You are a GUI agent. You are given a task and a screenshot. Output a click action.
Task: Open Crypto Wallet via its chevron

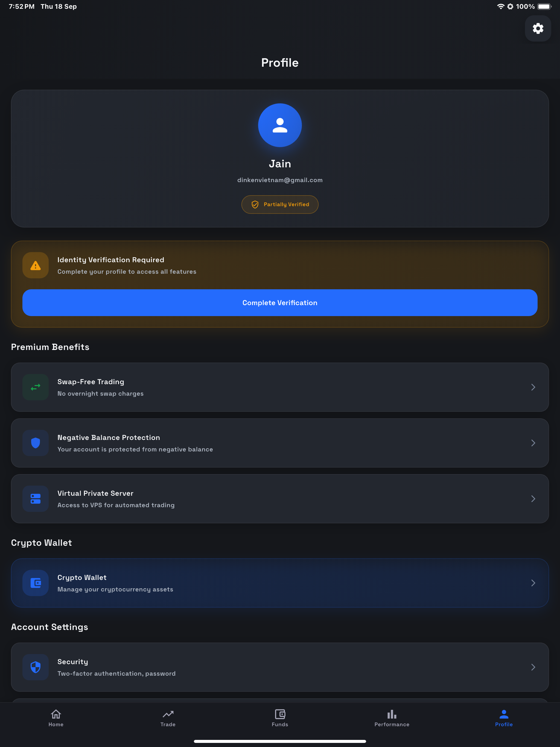pyautogui.click(x=533, y=583)
